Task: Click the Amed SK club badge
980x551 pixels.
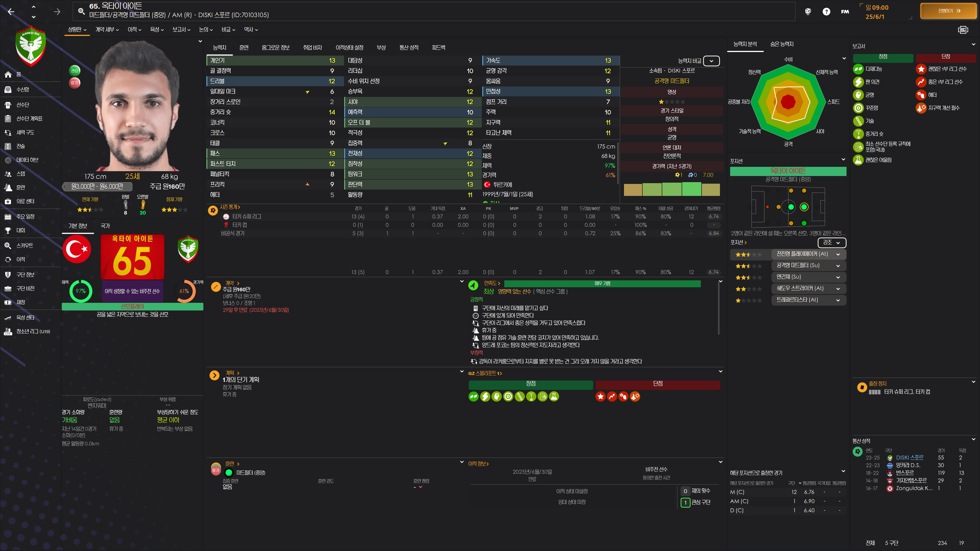Action: [30, 46]
